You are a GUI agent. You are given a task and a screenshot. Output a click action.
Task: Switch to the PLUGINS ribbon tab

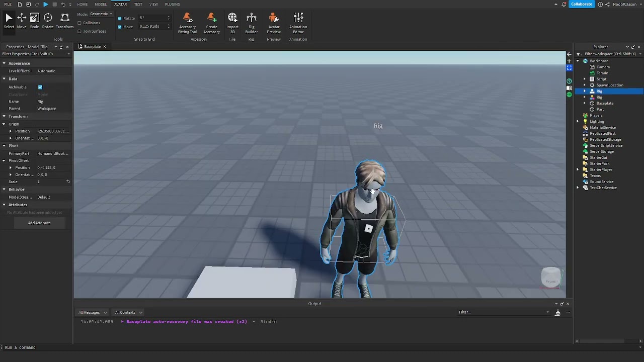pyautogui.click(x=172, y=5)
